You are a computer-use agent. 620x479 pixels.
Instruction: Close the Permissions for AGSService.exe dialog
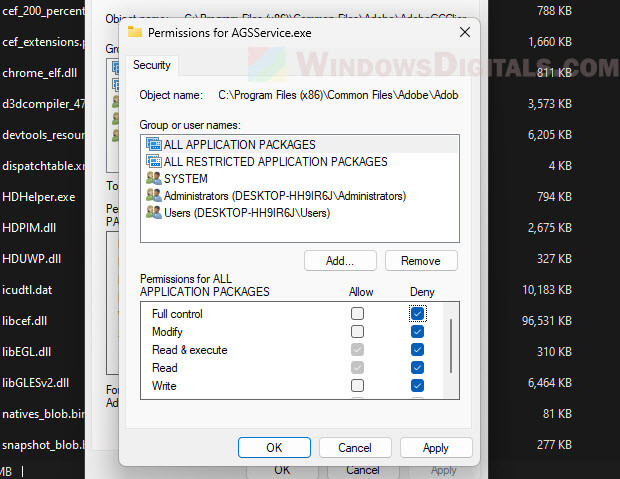pyautogui.click(x=465, y=32)
